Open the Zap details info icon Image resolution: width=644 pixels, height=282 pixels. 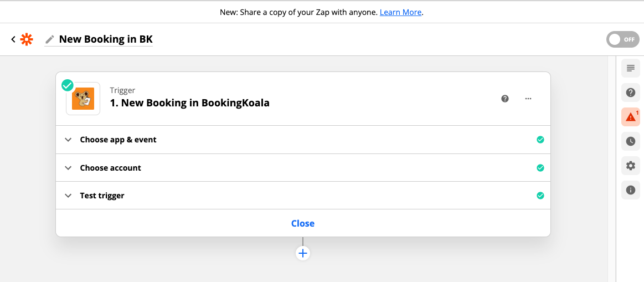click(x=630, y=190)
